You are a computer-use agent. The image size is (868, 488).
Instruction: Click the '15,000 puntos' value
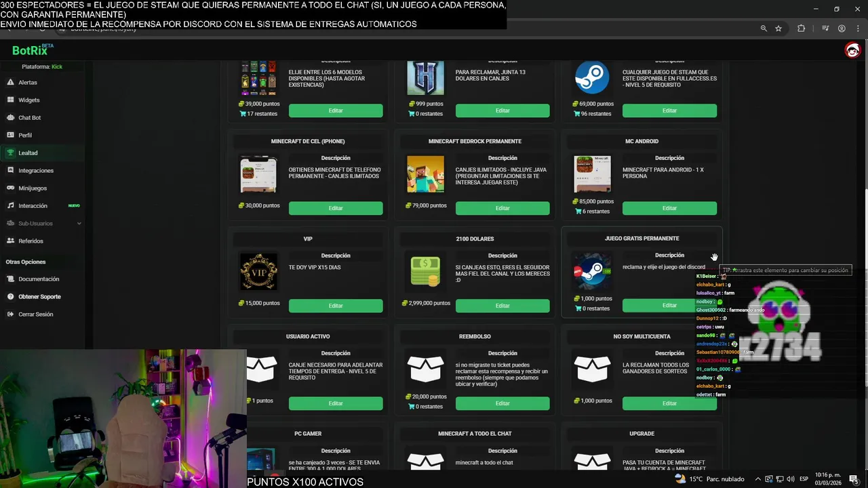262,303
